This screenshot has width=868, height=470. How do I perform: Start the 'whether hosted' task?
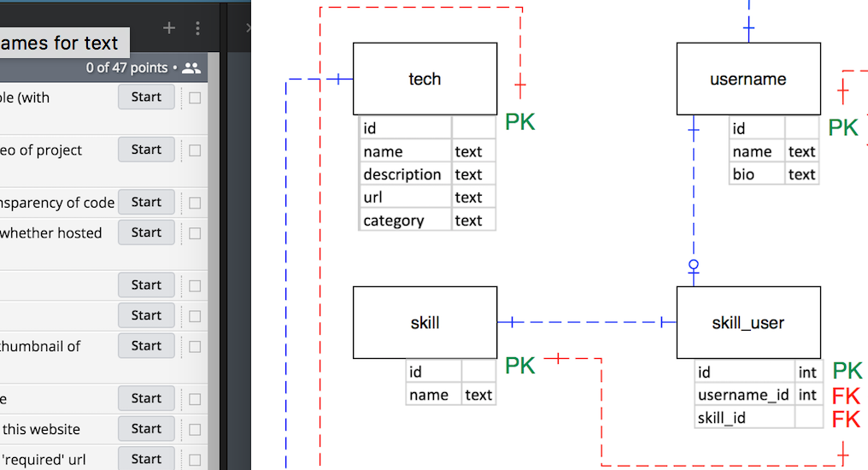[x=146, y=233]
